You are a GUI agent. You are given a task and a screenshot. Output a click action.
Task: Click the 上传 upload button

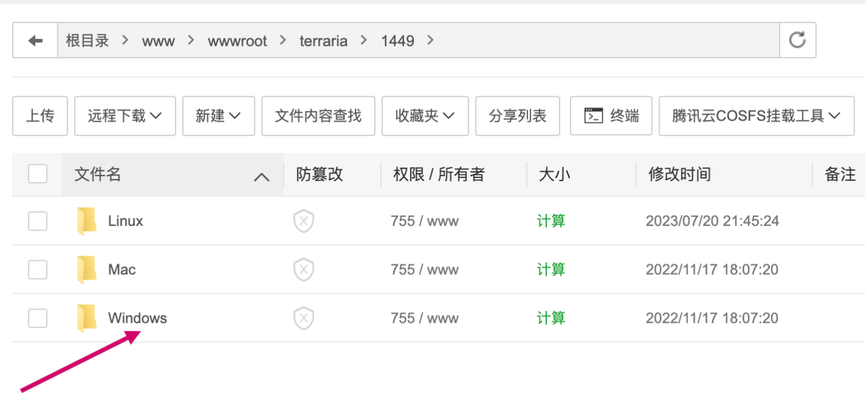click(x=40, y=116)
